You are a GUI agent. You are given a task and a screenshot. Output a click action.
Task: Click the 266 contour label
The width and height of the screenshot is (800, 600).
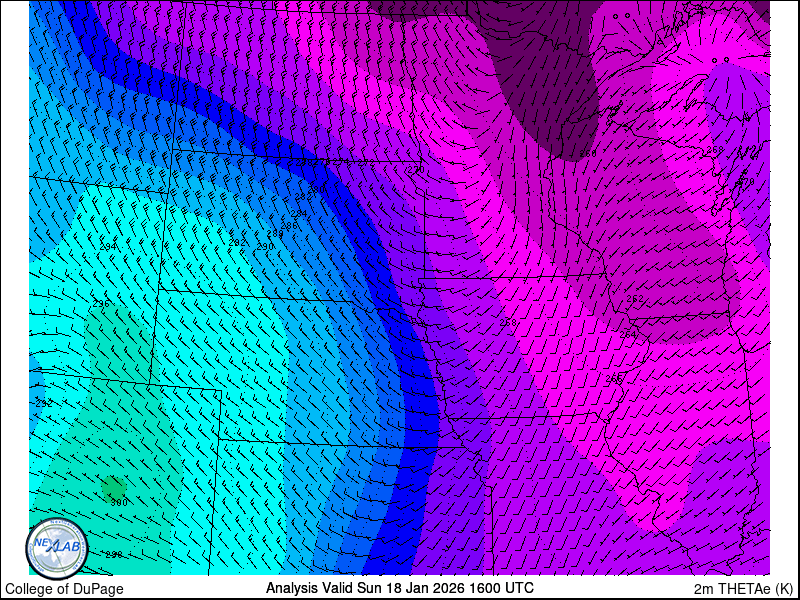tap(614, 378)
